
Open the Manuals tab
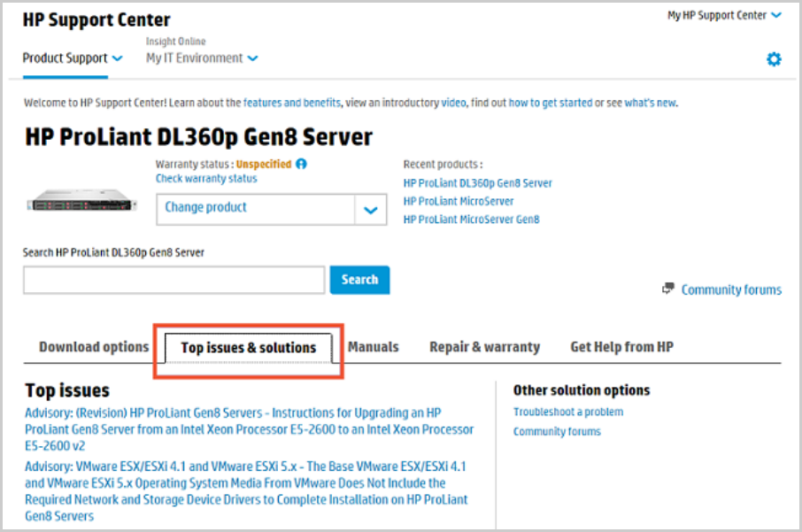374,347
